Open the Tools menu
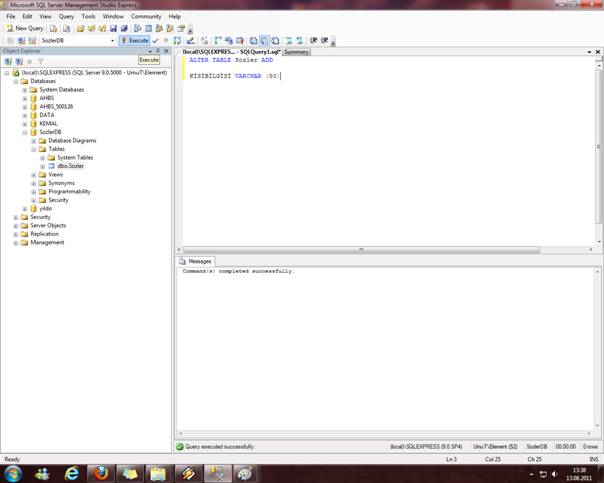 [88, 17]
